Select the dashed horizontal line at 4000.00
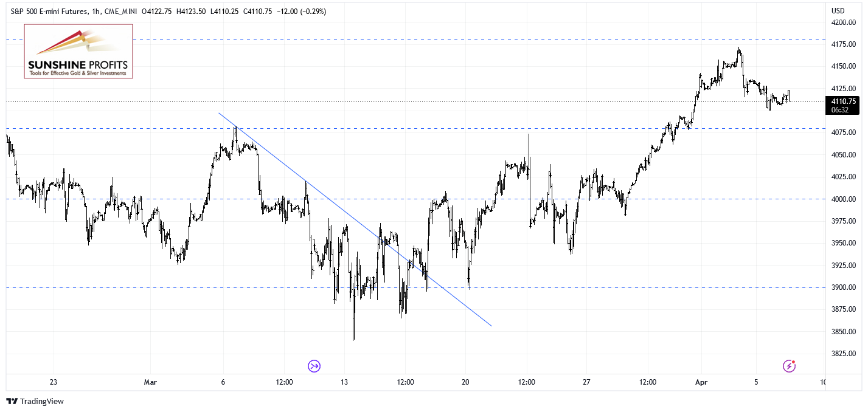868x412 pixels. 414,199
